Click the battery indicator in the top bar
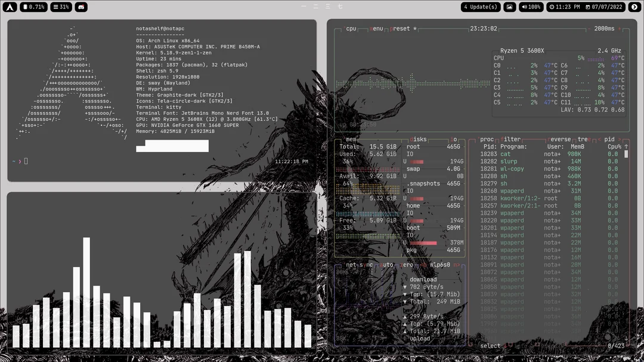Image resolution: width=644 pixels, height=362 pixels. (33, 7)
